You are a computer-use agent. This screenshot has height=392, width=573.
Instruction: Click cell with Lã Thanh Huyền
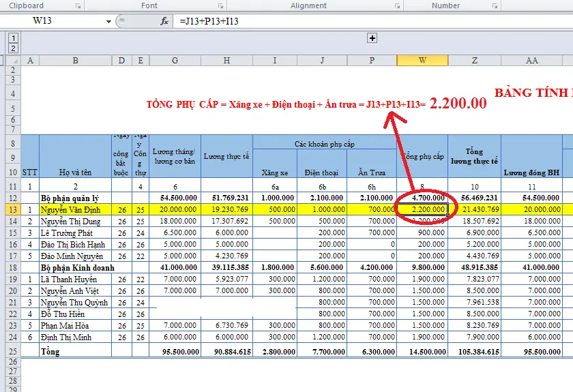click(x=75, y=280)
